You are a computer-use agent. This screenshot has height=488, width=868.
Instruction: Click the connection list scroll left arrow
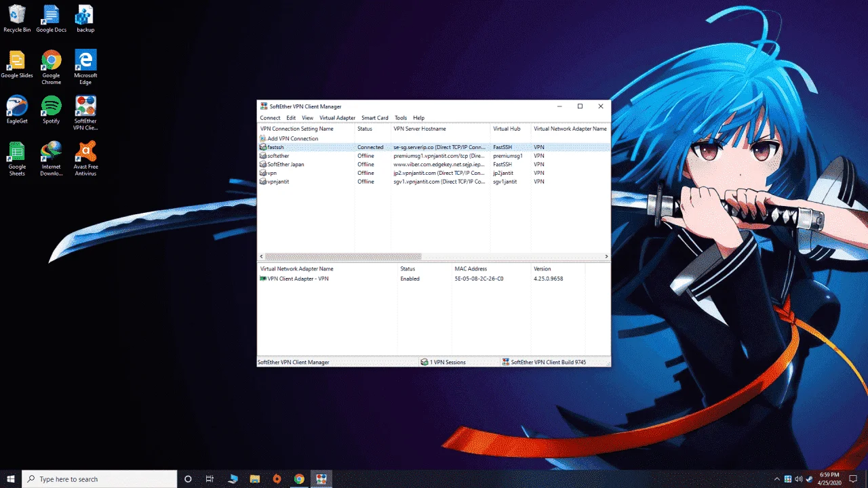point(261,256)
